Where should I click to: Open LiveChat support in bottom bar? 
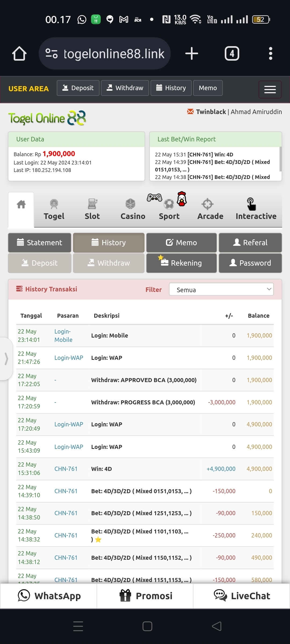pos(242,596)
